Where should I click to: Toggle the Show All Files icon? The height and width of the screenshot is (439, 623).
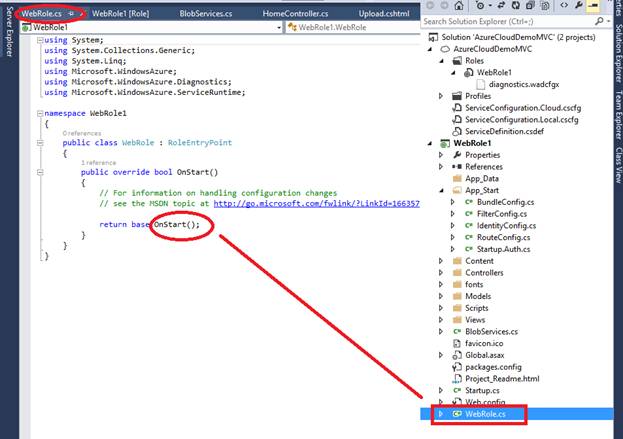(545, 6)
